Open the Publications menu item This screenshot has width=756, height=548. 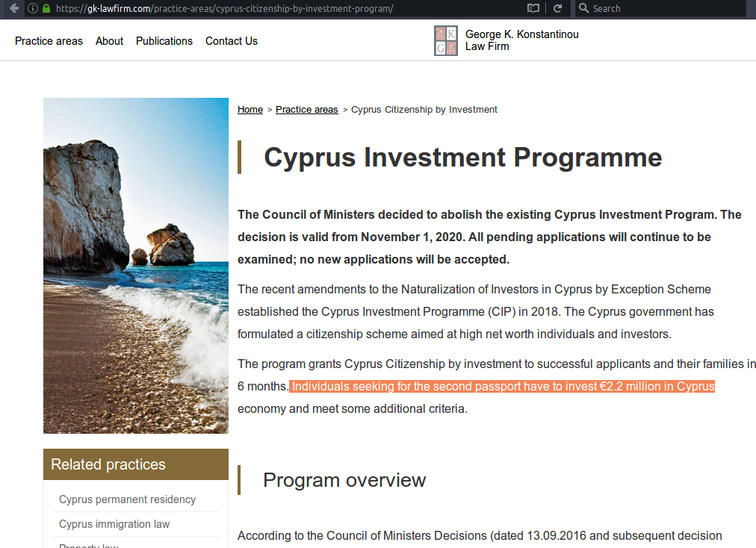164,41
